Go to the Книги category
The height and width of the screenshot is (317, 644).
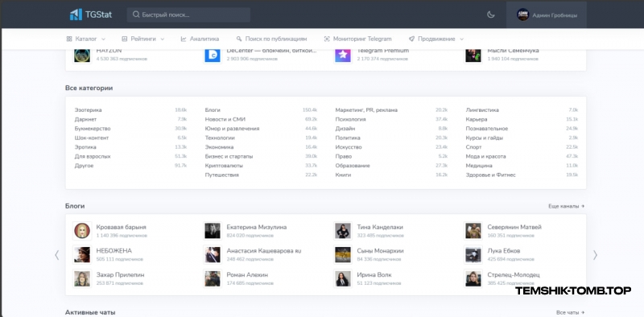(343, 175)
